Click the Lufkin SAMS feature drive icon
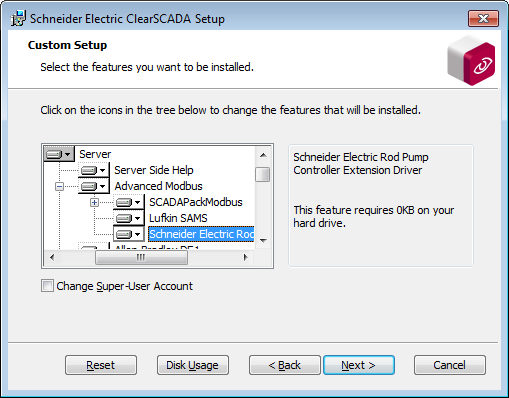This screenshot has width=509, height=398. pyautogui.click(x=129, y=218)
